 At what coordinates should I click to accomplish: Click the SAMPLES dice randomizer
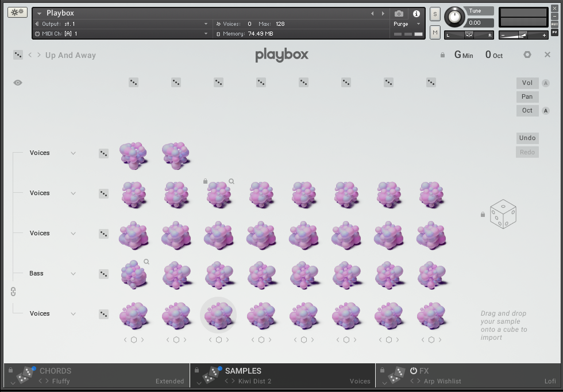coord(212,375)
